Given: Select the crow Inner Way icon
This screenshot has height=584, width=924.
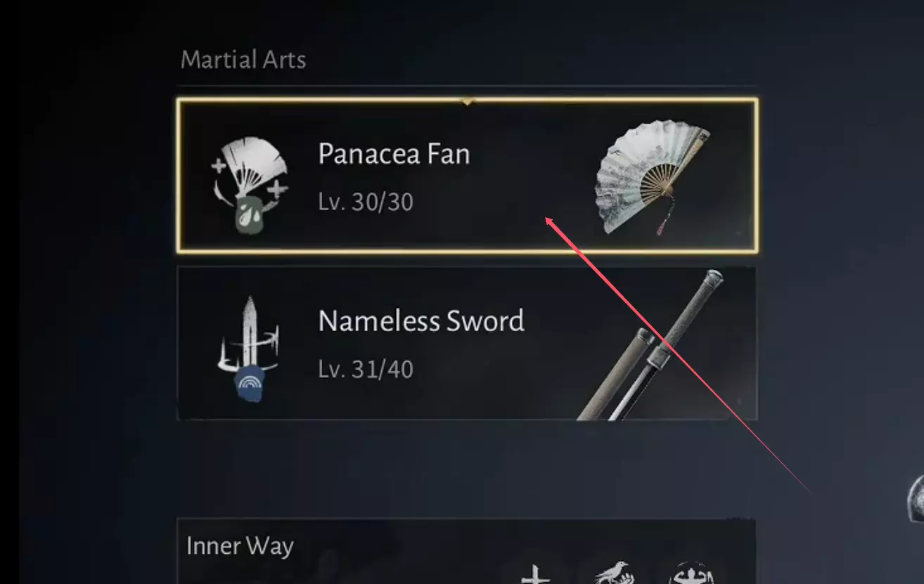Looking at the screenshot, I should 614,573.
